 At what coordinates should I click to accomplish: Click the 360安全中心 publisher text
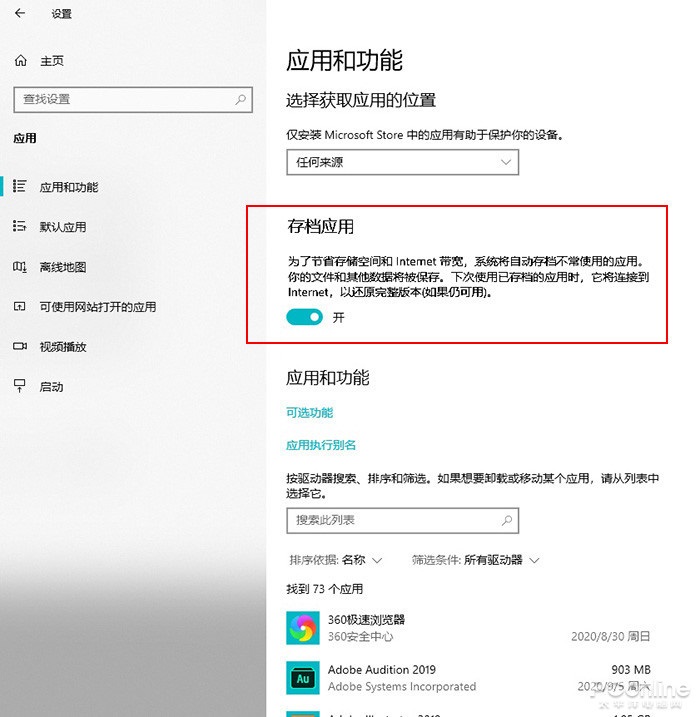tap(360, 637)
